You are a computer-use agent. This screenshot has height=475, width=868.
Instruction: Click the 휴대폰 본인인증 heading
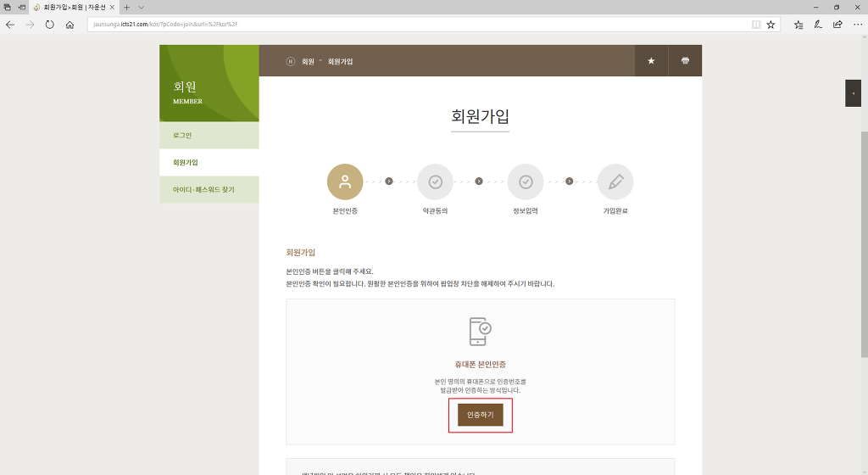481,364
